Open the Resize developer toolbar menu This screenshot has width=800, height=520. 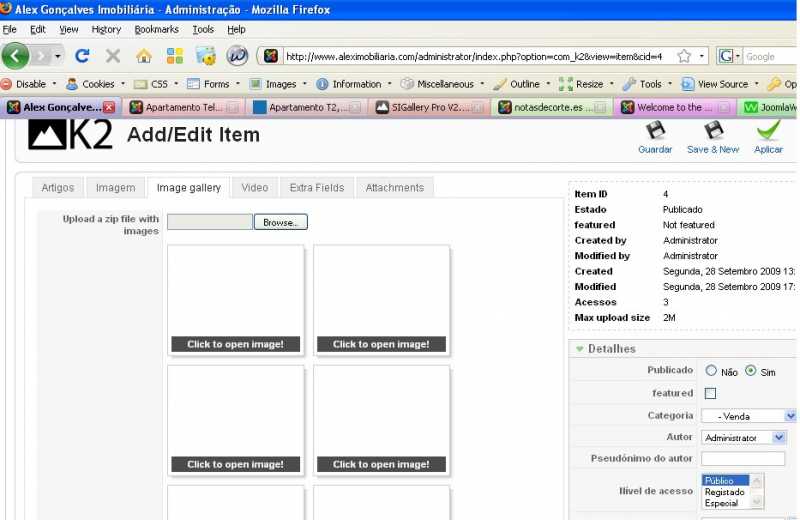click(x=587, y=84)
